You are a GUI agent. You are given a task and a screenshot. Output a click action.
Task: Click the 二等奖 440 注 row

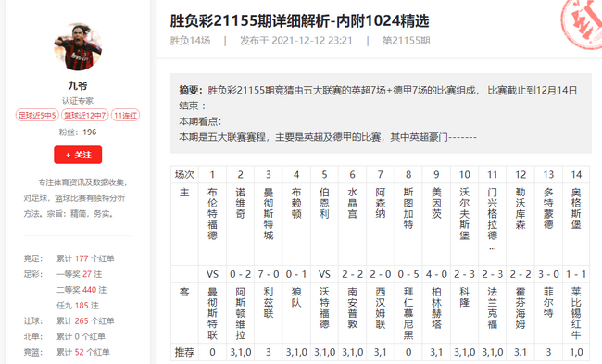click(x=82, y=290)
